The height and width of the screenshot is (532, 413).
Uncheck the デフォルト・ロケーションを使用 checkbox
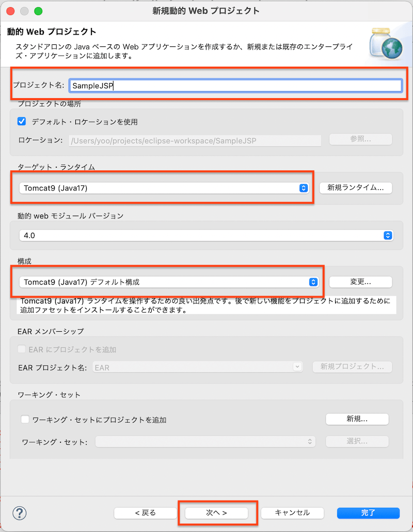coord(22,121)
